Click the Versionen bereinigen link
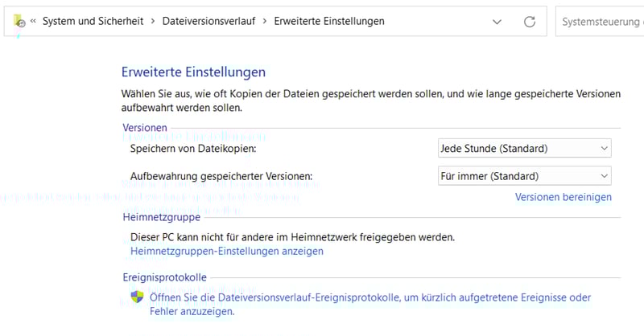The height and width of the screenshot is (336, 644). (x=563, y=197)
